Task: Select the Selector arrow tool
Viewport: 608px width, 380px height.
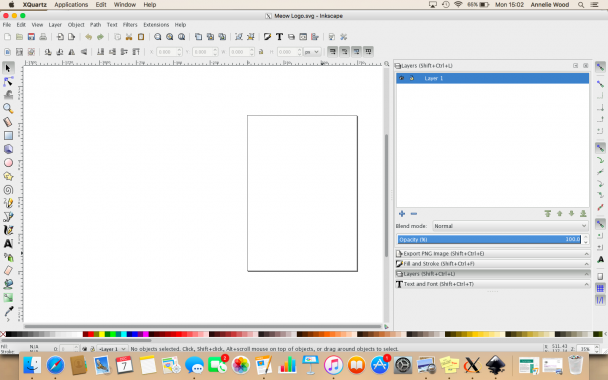Action: pos(8,68)
